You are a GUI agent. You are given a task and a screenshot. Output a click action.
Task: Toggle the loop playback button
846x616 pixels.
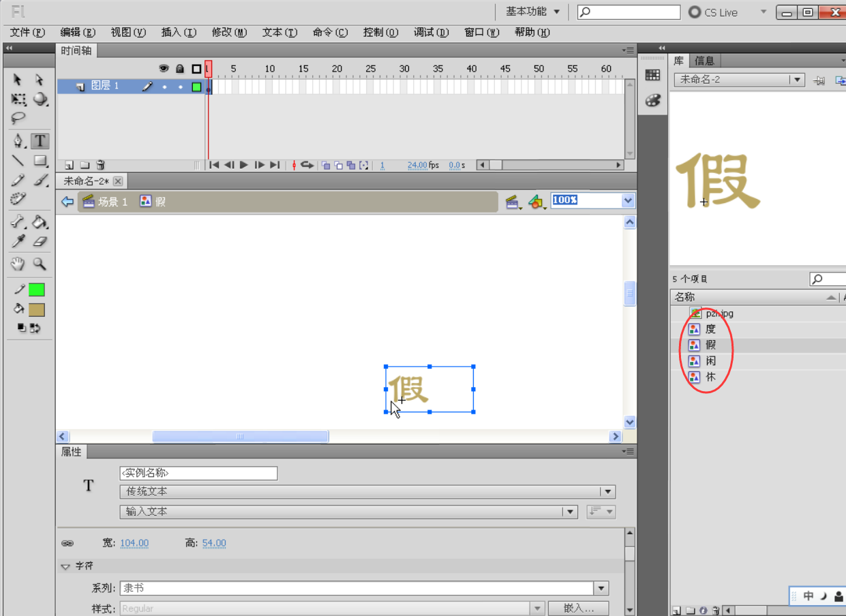(307, 165)
